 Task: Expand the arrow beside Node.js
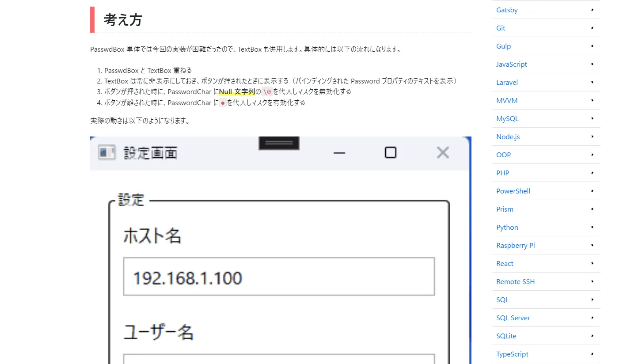592,136
